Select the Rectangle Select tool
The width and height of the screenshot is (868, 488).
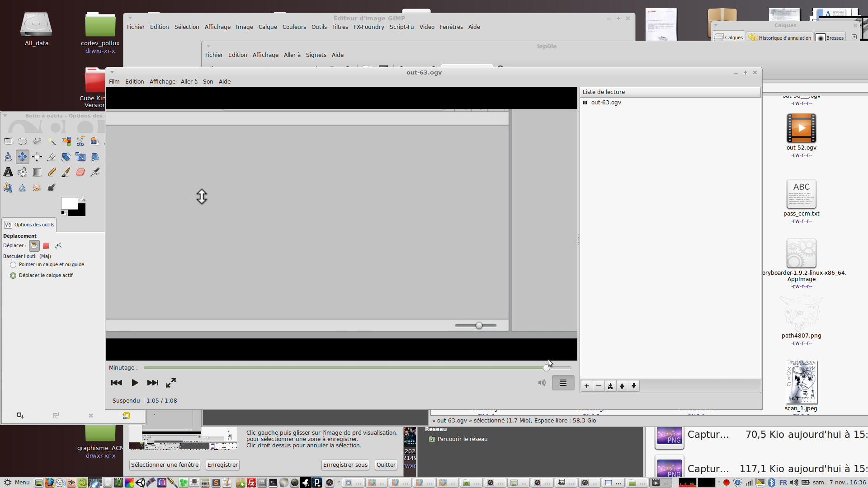(8, 141)
